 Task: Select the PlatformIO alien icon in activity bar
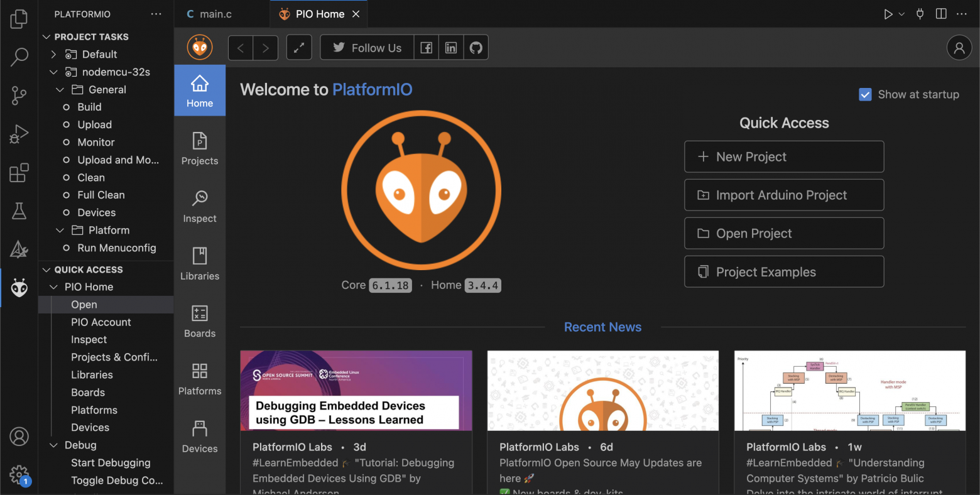(19, 288)
